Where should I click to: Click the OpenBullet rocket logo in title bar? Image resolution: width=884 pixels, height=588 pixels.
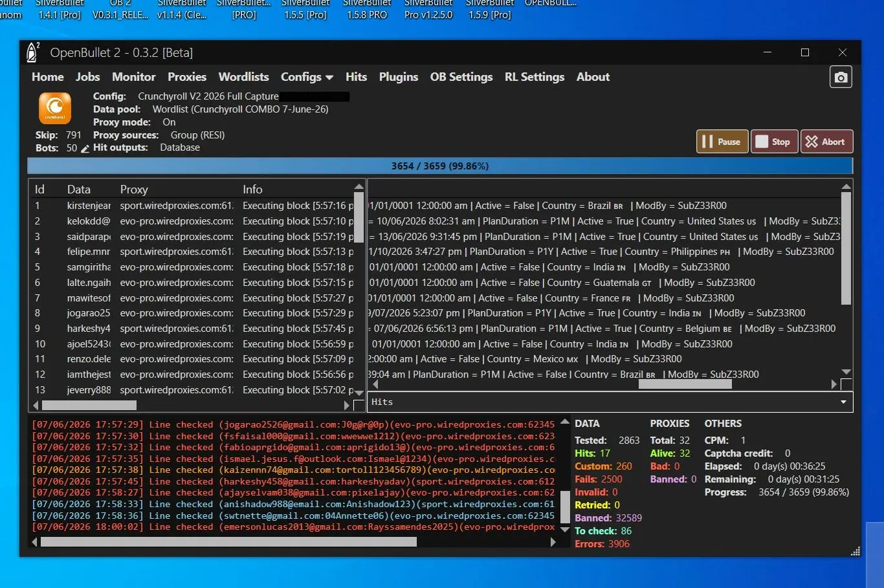tap(33, 52)
